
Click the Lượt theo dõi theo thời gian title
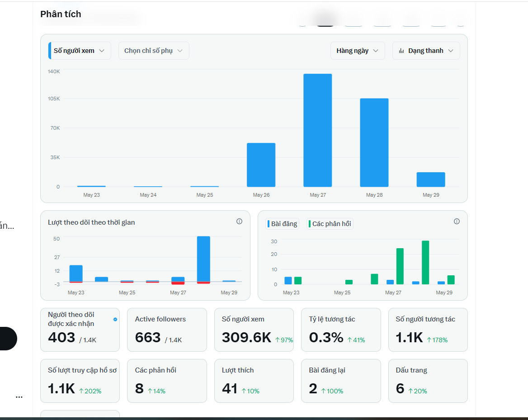[x=91, y=222]
